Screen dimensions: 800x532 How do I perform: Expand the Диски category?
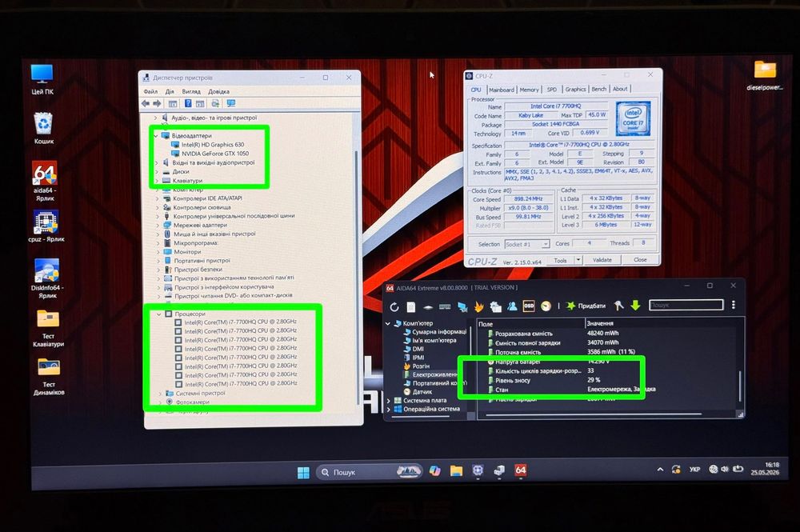tap(156, 171)
